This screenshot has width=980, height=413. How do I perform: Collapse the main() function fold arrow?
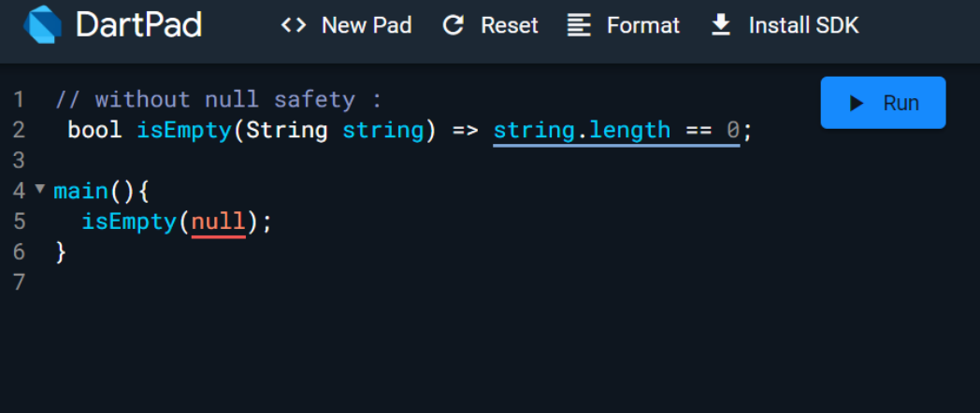(40, 188)
